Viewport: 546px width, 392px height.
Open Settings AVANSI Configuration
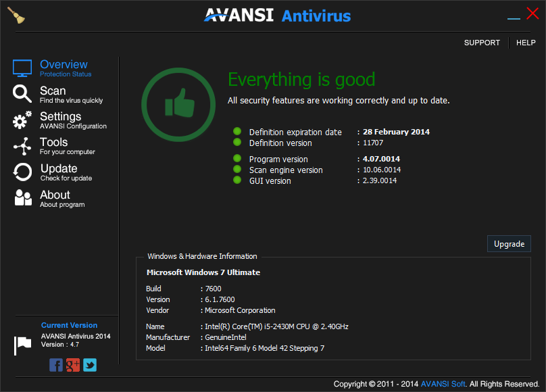coord(73,120)
